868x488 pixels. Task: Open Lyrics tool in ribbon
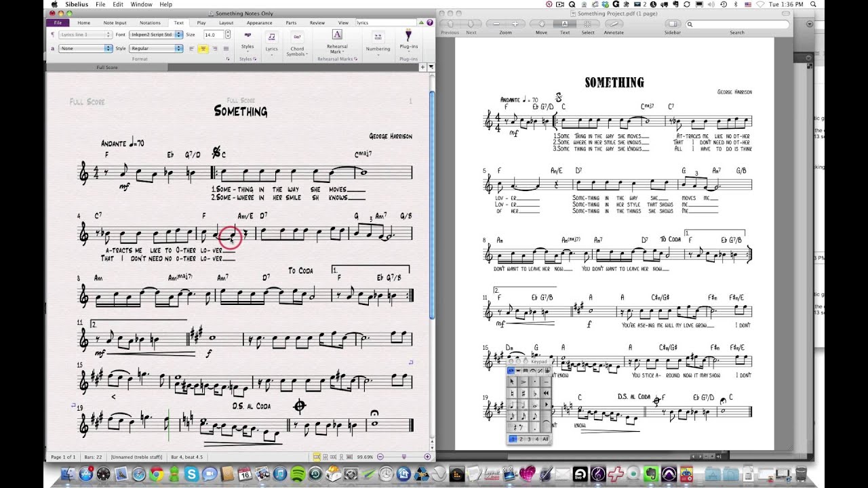(x=271, y=42)
